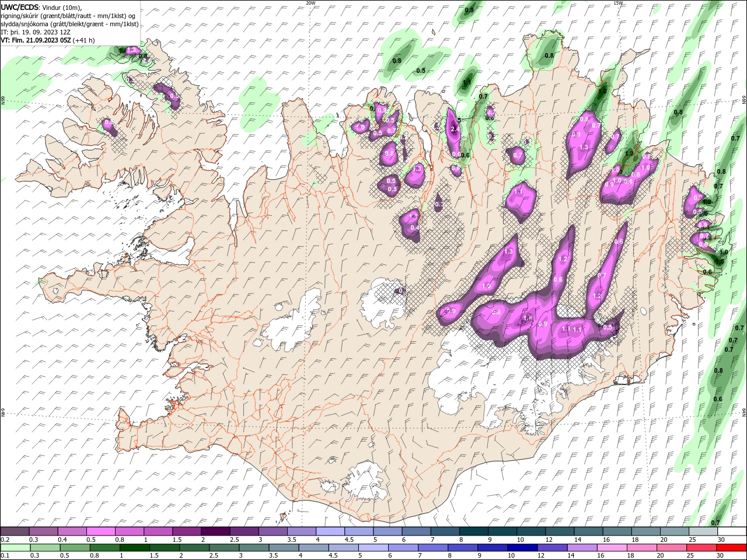Select the dark teal 8 snow legend swatch
This screenshot has height=560, width=747.
click(x=473, y=531)
